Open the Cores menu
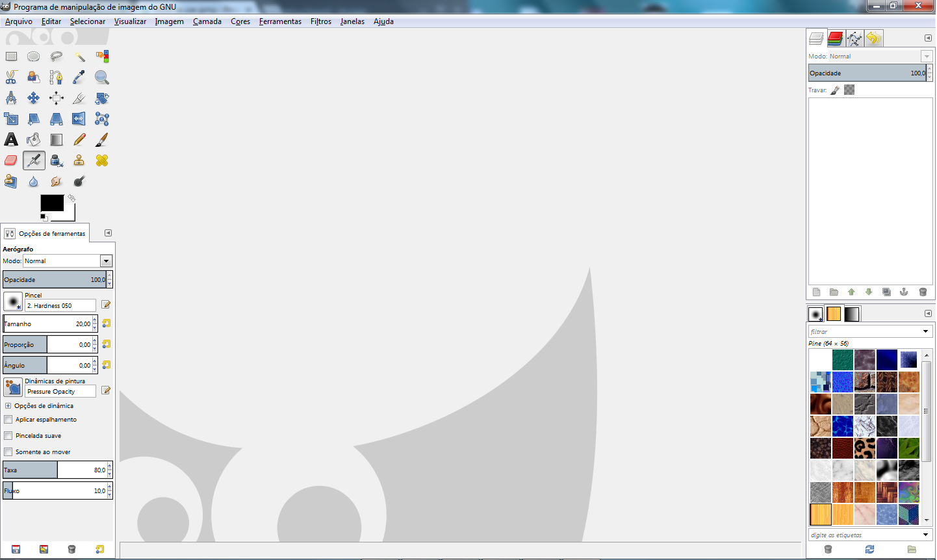The image size is (937, 560). click(x=240, y=21)
